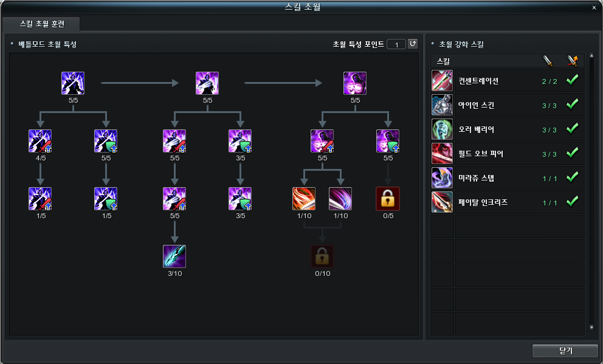Click the 초월 특성 포인트 value field

click(x=396, y=44)
